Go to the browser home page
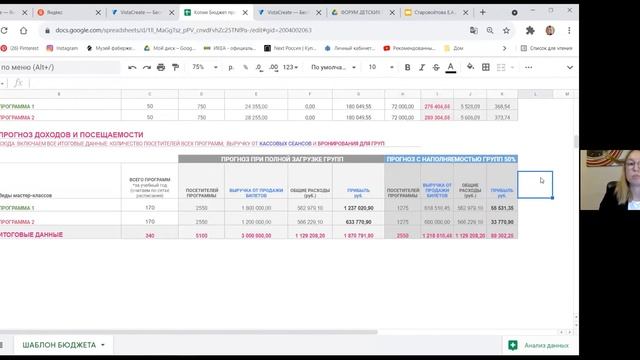The height and width of the screenshot is (360, 640). (24, 30)
